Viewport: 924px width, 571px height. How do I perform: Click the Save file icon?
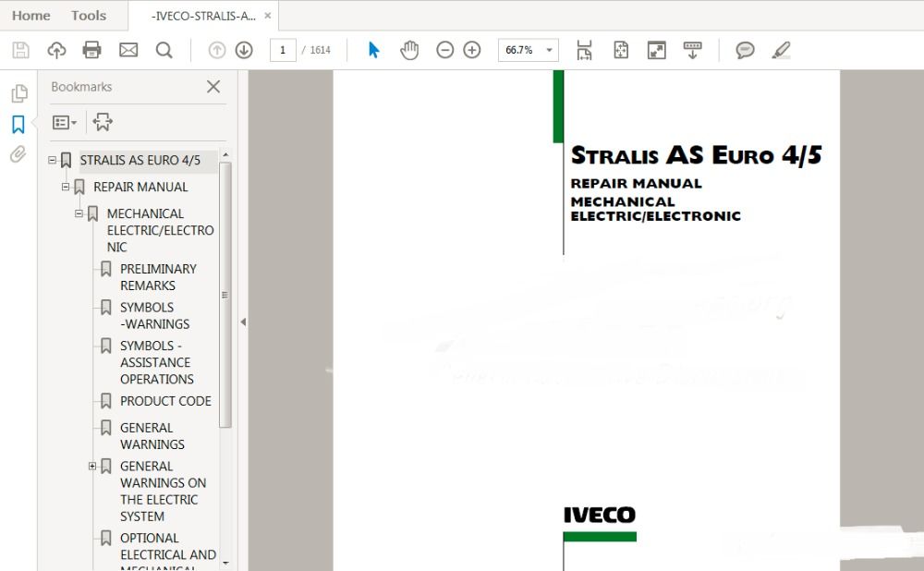tap(20, 50)
